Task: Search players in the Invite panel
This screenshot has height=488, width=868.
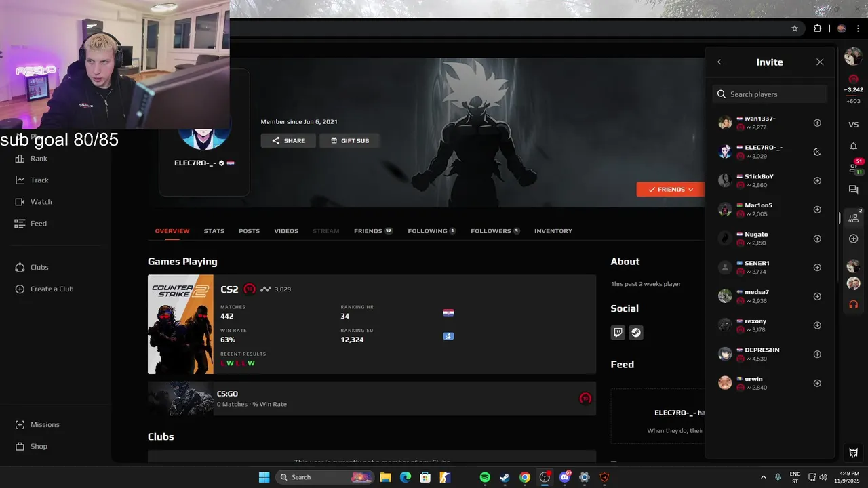Action: pyautogui.click(x=770, y=94)
